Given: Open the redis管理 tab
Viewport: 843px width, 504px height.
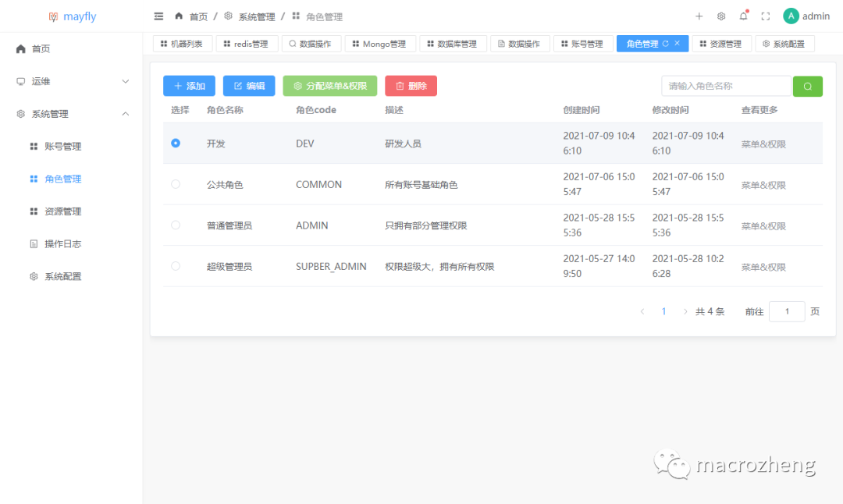Looking at the screenshot, I should (x=247, y=43).
